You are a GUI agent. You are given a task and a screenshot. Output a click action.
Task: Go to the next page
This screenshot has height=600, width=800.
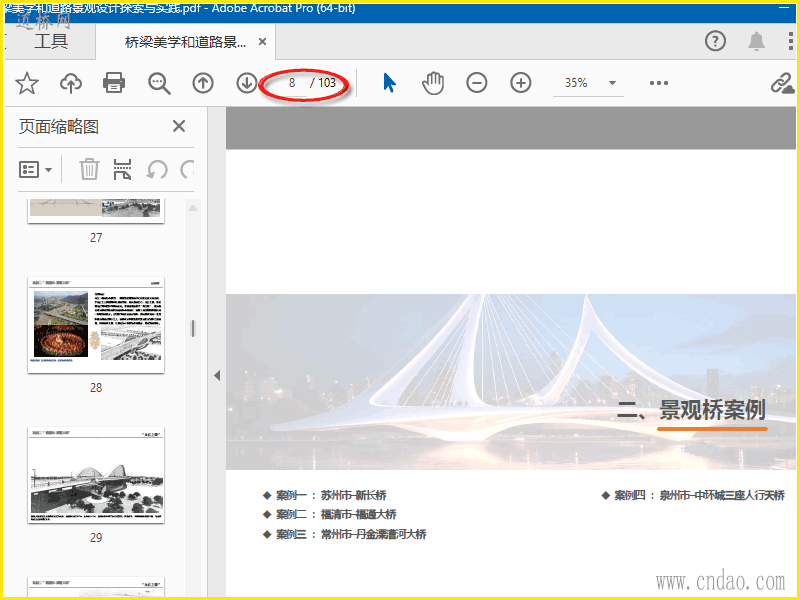[246, 83]
